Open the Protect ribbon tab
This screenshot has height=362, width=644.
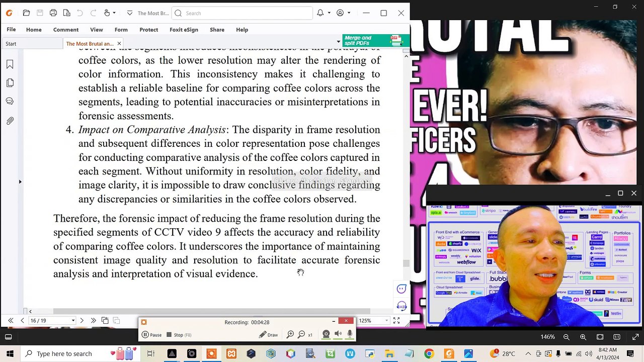[148, 30]
